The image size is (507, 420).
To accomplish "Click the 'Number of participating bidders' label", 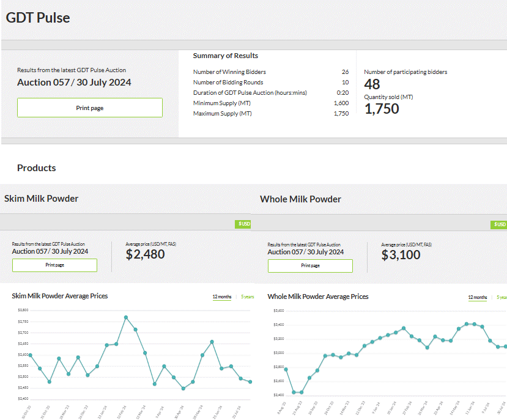I will point(405,72).
